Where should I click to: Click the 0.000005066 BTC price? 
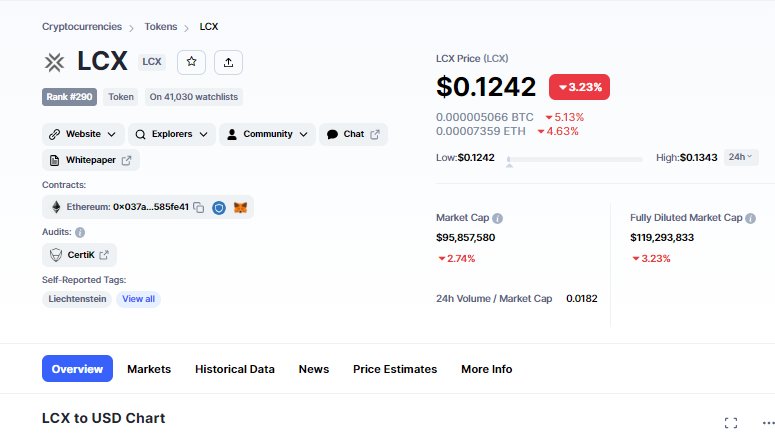coord(484,117)
